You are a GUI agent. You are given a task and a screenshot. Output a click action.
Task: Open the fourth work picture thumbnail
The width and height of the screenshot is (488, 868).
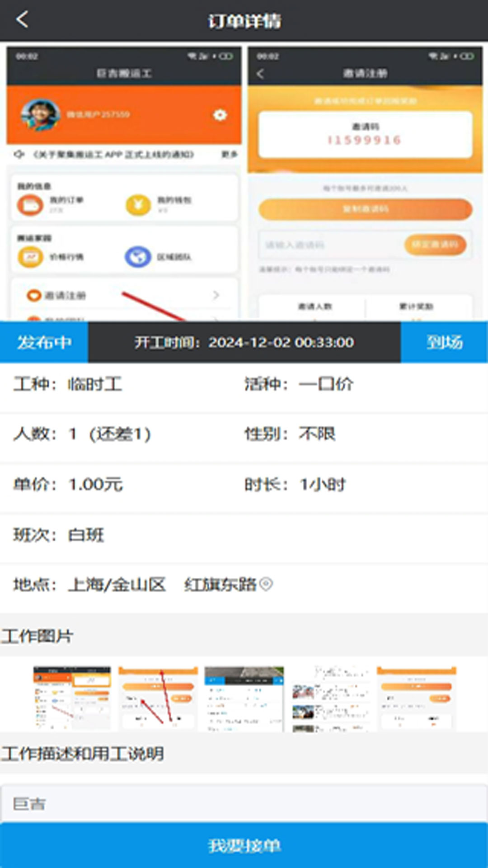pos(330,698)
